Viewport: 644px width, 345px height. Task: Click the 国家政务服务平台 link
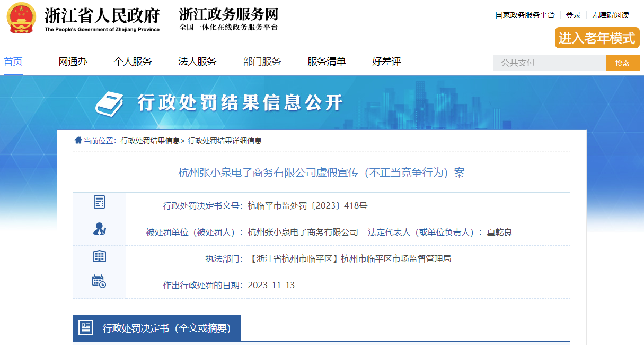525,15
